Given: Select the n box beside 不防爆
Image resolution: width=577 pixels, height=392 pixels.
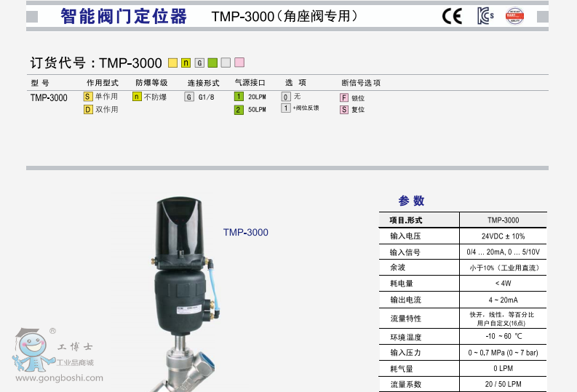Looking at the screenshot, I should [137, 97].
